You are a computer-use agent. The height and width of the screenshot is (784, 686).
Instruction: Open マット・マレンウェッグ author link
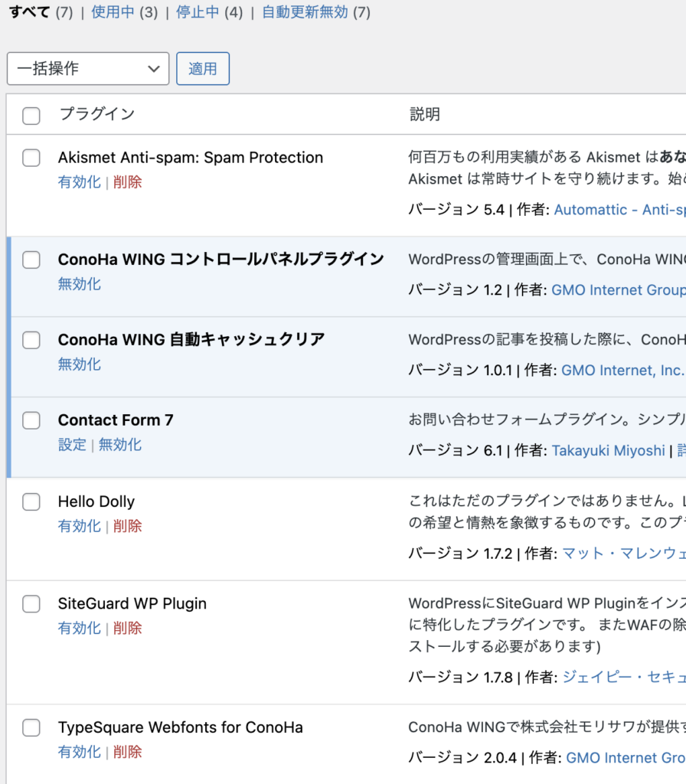click(x=624, y=554)
